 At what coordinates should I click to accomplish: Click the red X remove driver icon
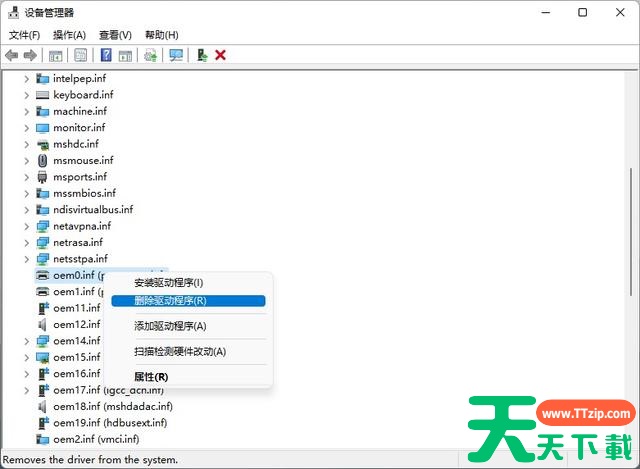tap(220, 55)
